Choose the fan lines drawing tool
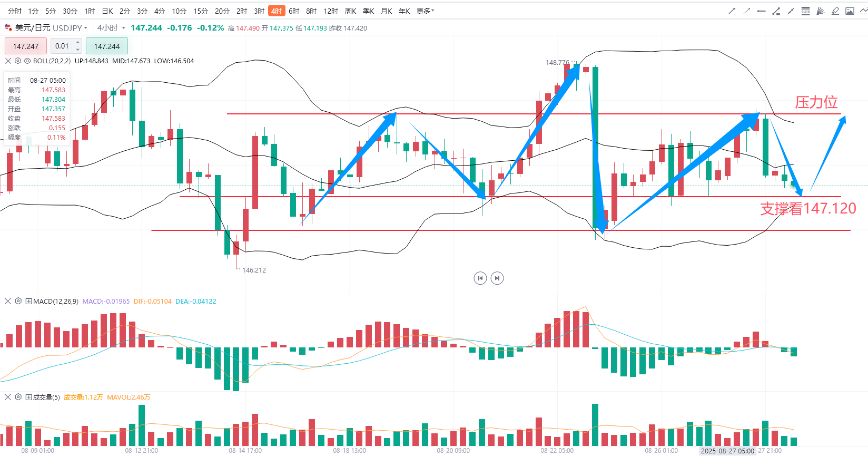 click(x=820, y=11)
